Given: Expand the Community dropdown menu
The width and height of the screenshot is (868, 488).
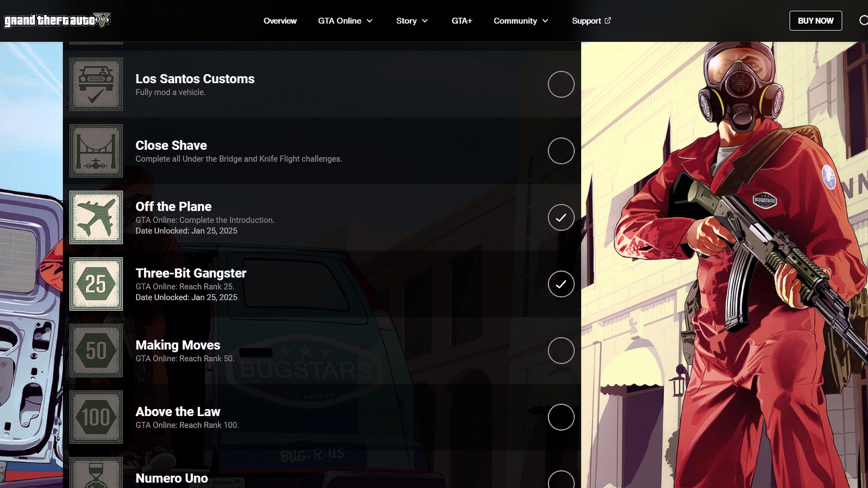Looking at the screenshot, I should (521, 21).
